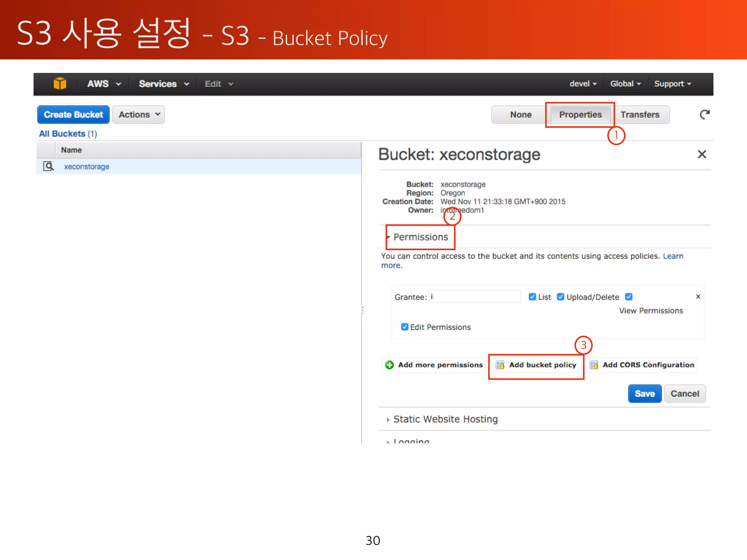This screenshot has height=560, width=747.
Task: Open the Actions dropdown button
Action: tap(139, 114)
